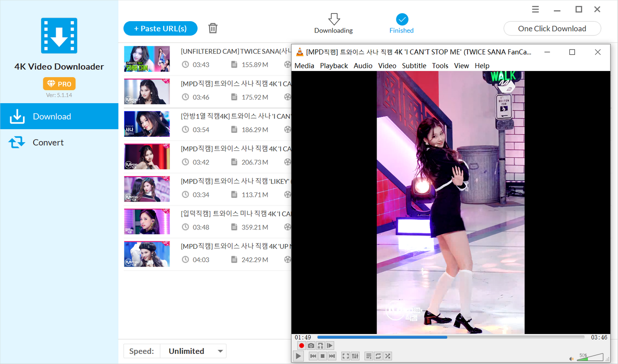Click thumbnail of 04:03 video

coord(147,254)
